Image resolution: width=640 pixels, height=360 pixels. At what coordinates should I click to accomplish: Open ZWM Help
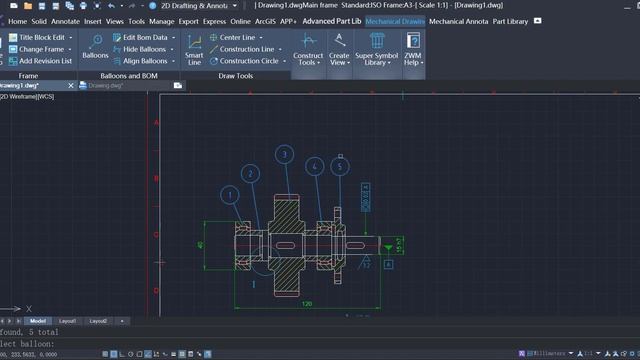[413, 49]
